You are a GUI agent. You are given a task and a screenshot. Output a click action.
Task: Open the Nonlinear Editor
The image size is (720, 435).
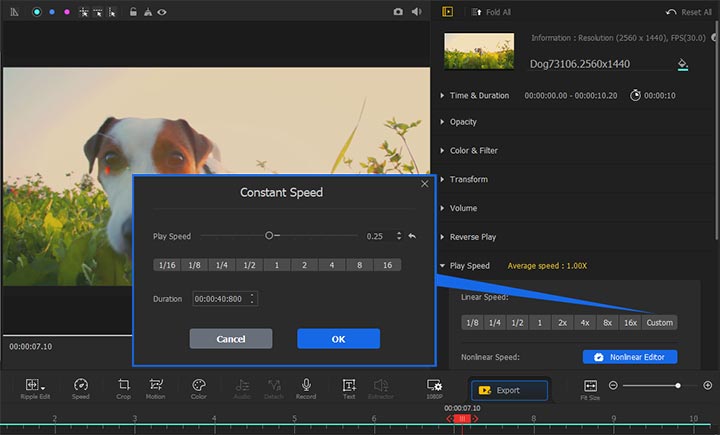[x=630, y=357]
